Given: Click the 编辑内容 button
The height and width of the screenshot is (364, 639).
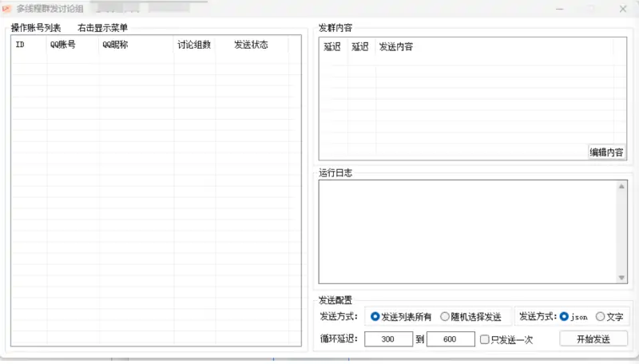Looking at the screenshot, I should point(606,152).
